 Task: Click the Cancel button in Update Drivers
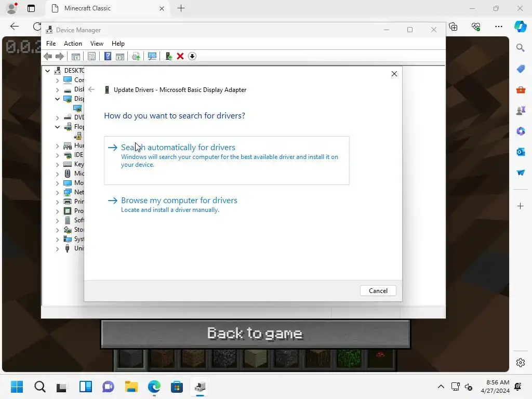(378, 291)
